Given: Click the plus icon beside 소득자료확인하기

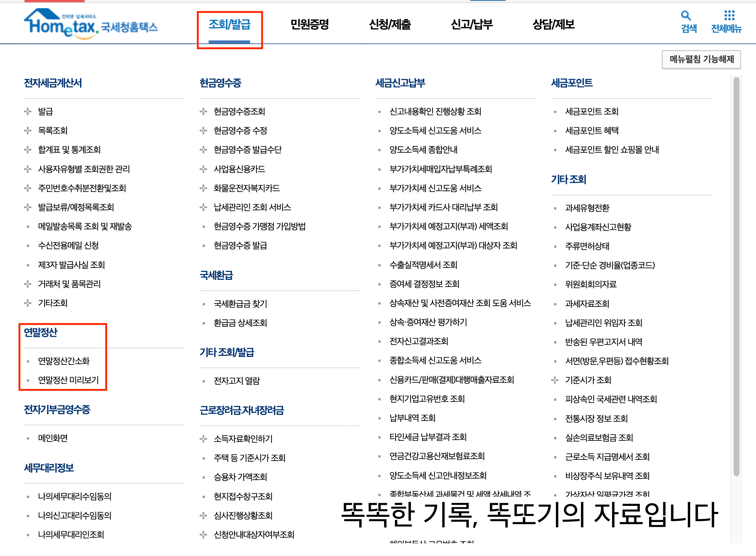Looking at the screenshot, I should point(203,439).
